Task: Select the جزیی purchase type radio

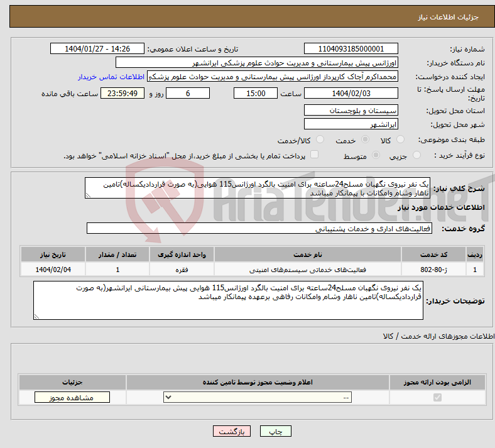Action: tap(416, 155)
